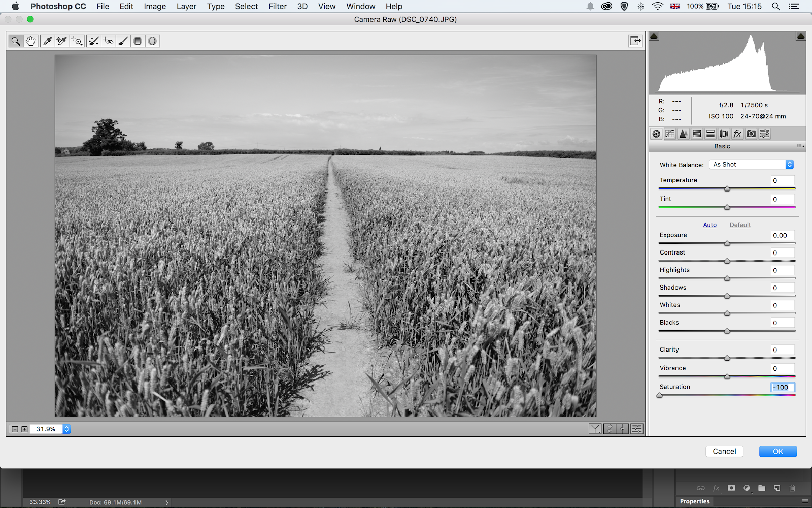Toggle shadow clipping warning on histogram
812x508 pixels.
coord(654,36)
